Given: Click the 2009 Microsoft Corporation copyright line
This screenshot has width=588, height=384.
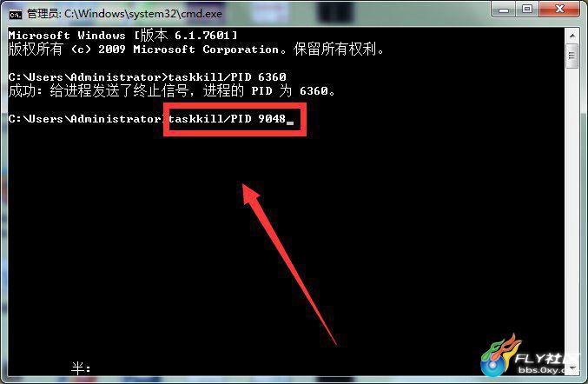Looking at the screenshot, I should tap(196, 49).
